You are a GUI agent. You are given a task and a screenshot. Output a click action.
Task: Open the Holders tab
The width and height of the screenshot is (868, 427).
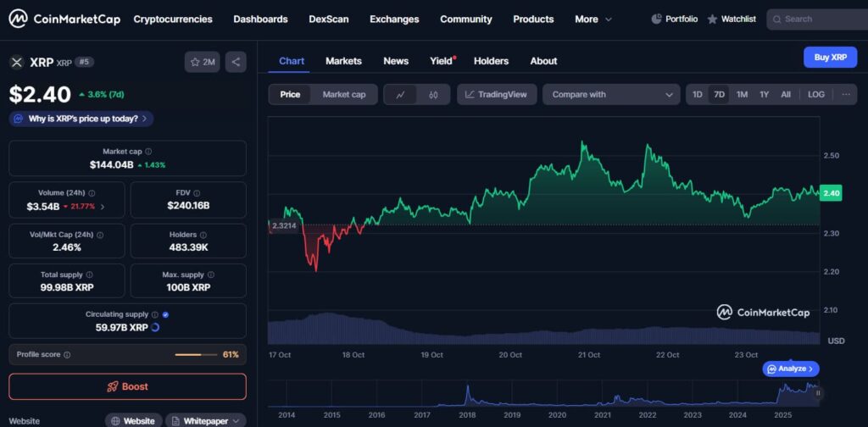(491, 61)
